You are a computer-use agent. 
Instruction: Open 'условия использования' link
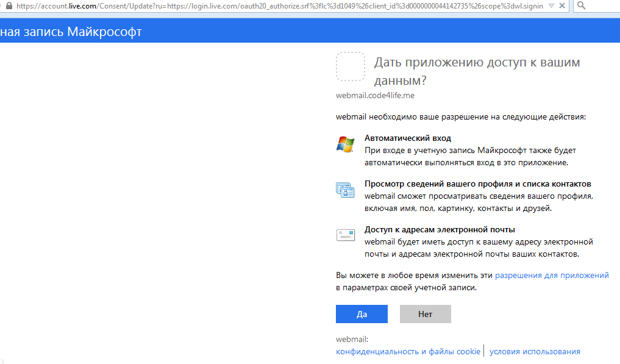[x=535, y=351]
